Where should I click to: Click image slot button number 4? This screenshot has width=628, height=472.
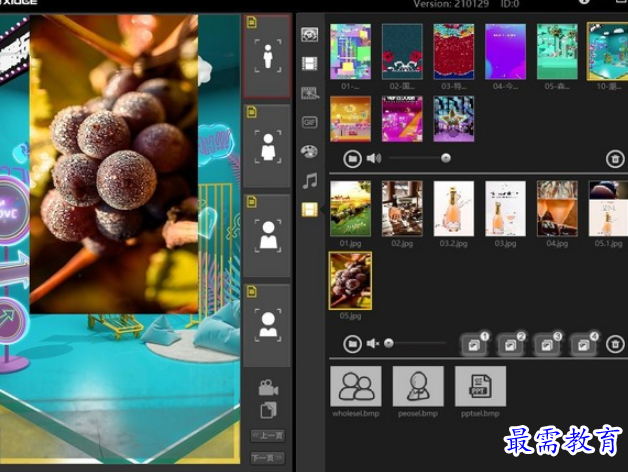(583, 344)
